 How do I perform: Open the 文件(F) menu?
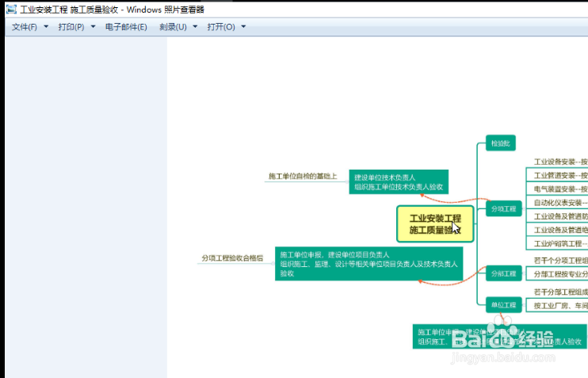(x=25, y=27)
